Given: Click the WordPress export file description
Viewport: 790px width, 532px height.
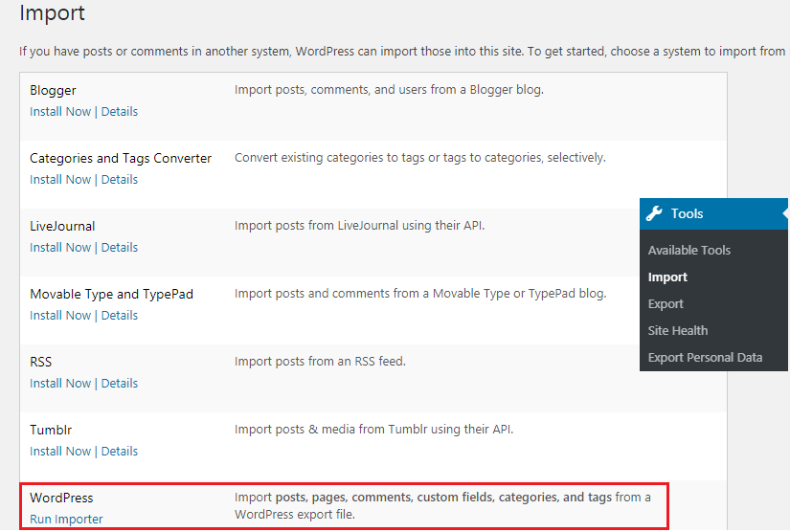Looking at the screenshot, I should pos(442,506).
